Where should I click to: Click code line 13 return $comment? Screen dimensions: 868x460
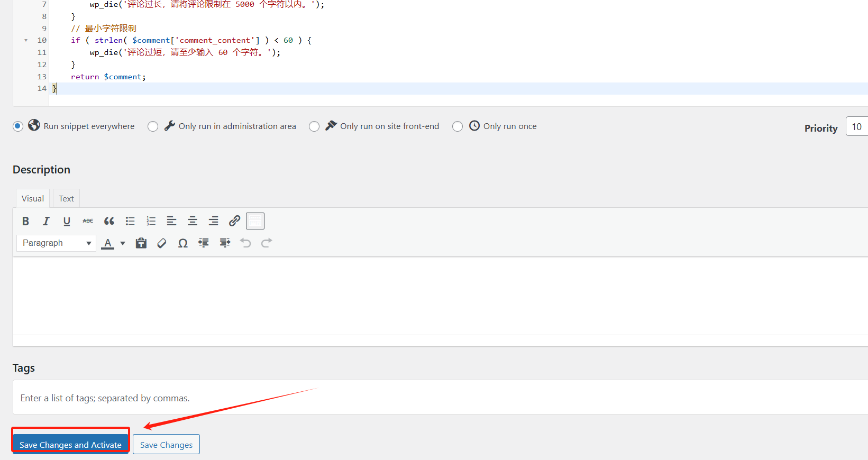click(108, 77)
